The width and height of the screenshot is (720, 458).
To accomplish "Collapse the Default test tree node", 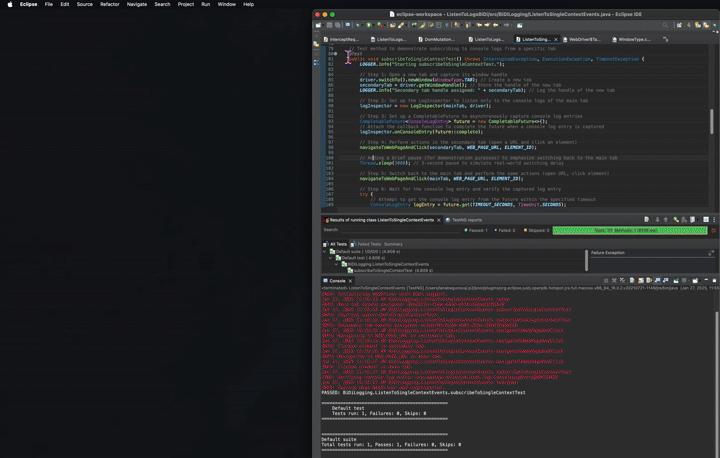I will tap(331, 258).
